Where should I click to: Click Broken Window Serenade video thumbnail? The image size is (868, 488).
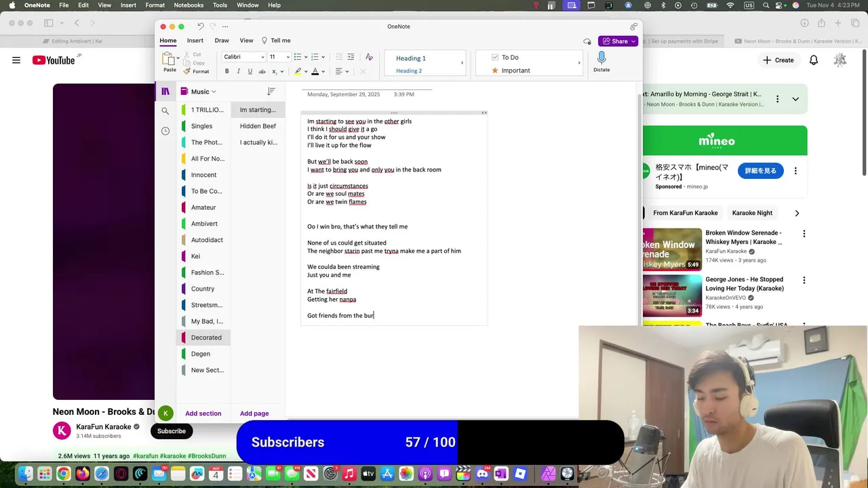tap(672, 249)
